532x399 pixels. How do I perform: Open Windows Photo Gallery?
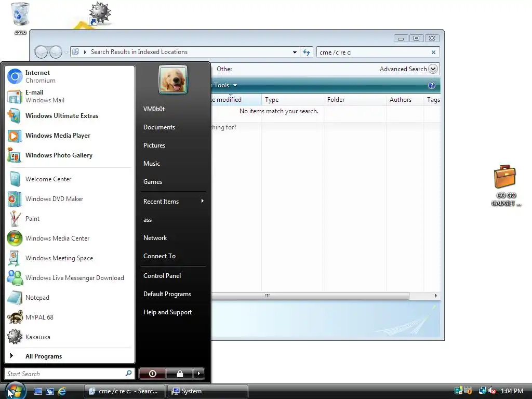pos(70,155)
